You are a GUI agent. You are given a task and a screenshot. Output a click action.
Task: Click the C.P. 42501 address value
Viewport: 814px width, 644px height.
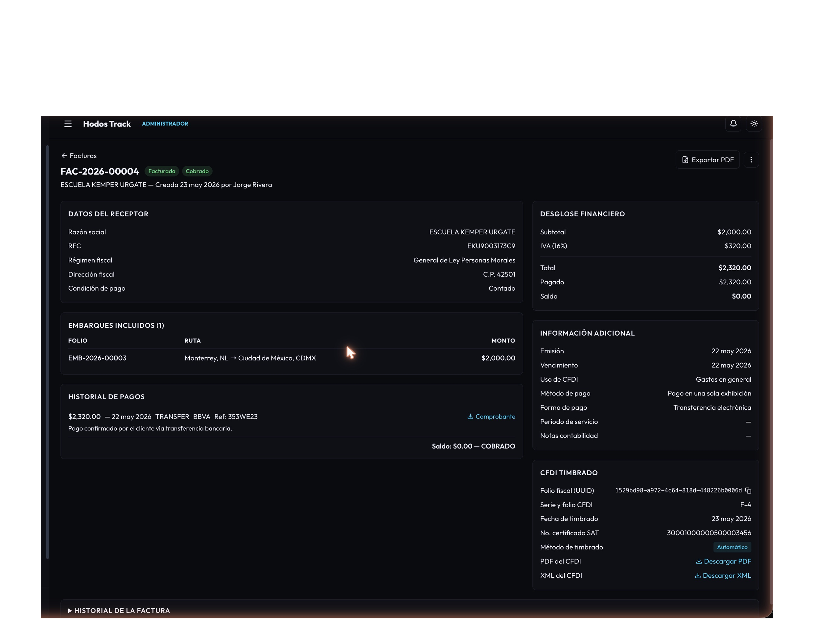coord(499,274)
